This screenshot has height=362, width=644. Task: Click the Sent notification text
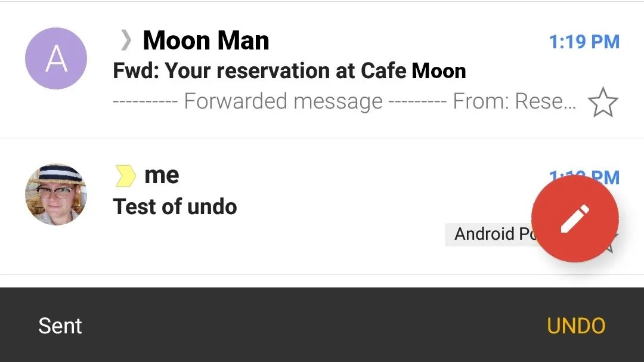click(x=60, y=326)
